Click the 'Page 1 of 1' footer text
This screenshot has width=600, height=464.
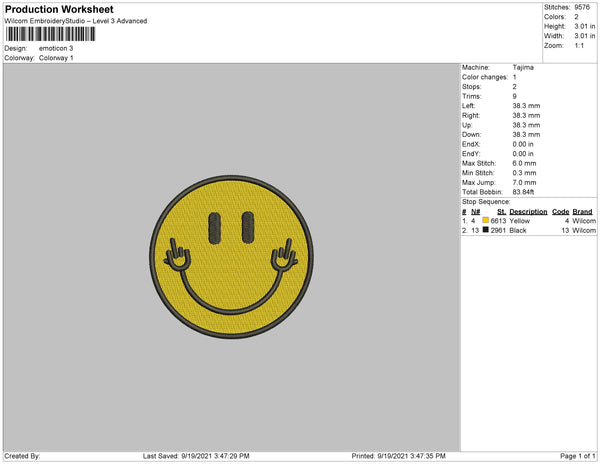click(x=578, y=456)
